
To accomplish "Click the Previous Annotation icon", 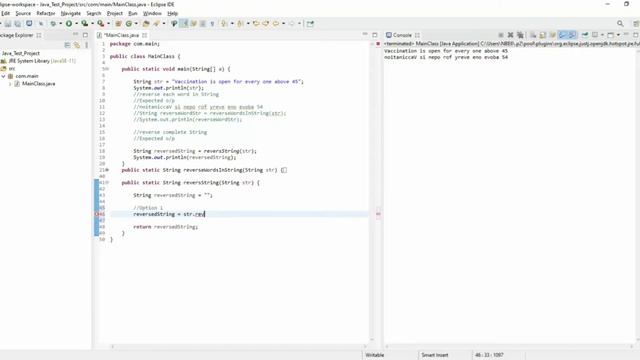I will 240,24.
